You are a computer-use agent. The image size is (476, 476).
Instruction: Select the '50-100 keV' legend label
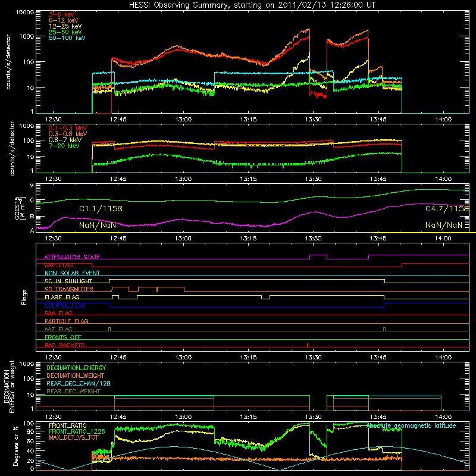tap(67, 38)
